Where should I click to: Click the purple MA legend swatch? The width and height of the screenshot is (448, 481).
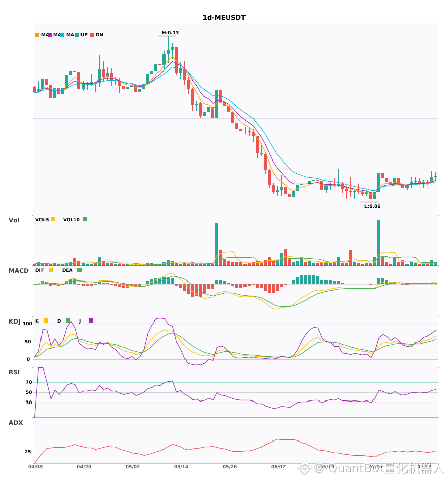50,35
